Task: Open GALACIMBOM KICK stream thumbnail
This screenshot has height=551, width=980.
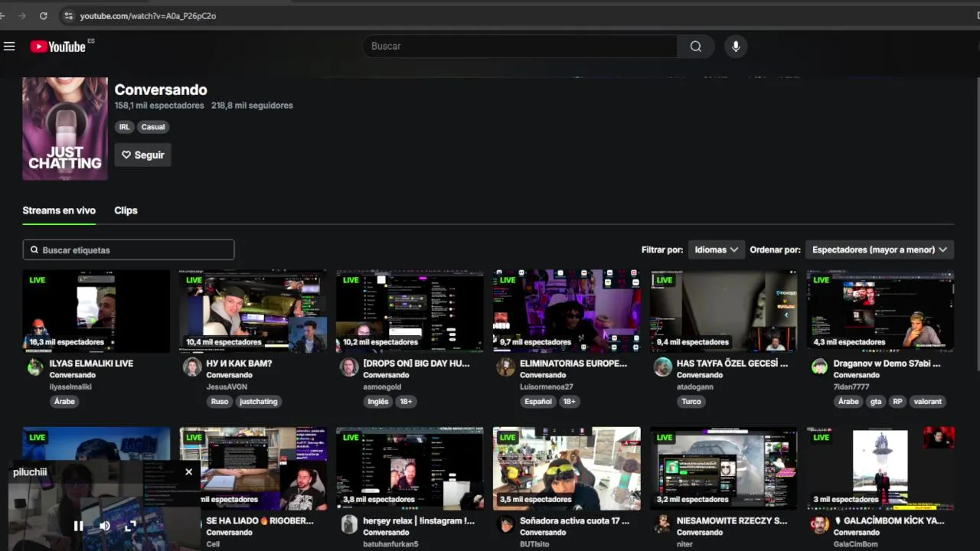Action: click(x=880, y=468)
